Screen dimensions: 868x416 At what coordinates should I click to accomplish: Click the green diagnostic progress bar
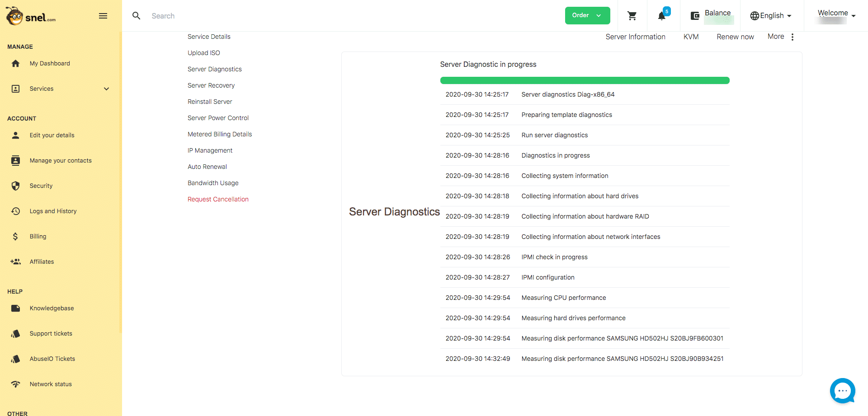coord(585,80)
